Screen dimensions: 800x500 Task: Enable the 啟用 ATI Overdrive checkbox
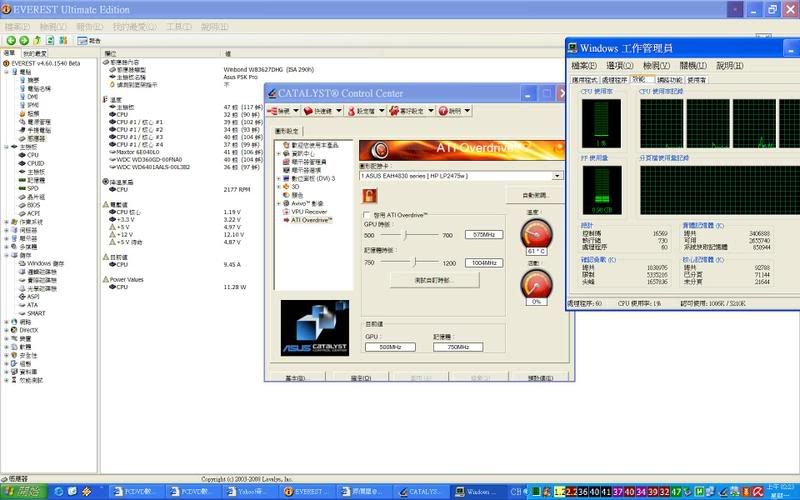tap(366, 215)
